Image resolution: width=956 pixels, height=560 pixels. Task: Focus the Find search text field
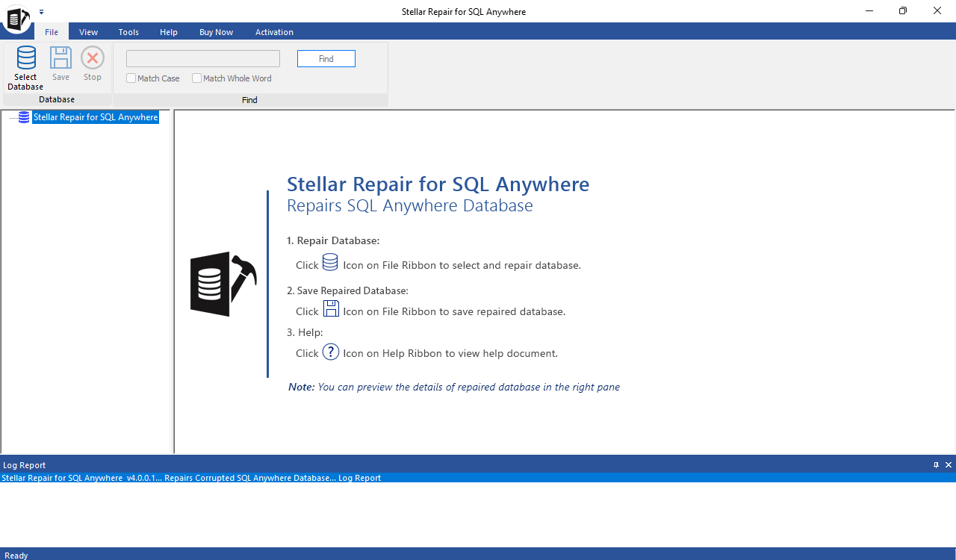click(203, 59)
